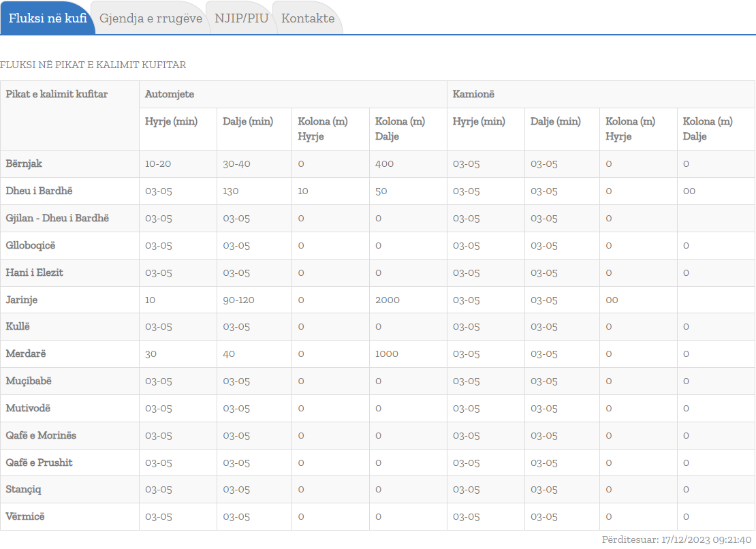Screen dimensions: 756x549
Task: Click Bërnjak's 400 exit column value
Action: 384,163
